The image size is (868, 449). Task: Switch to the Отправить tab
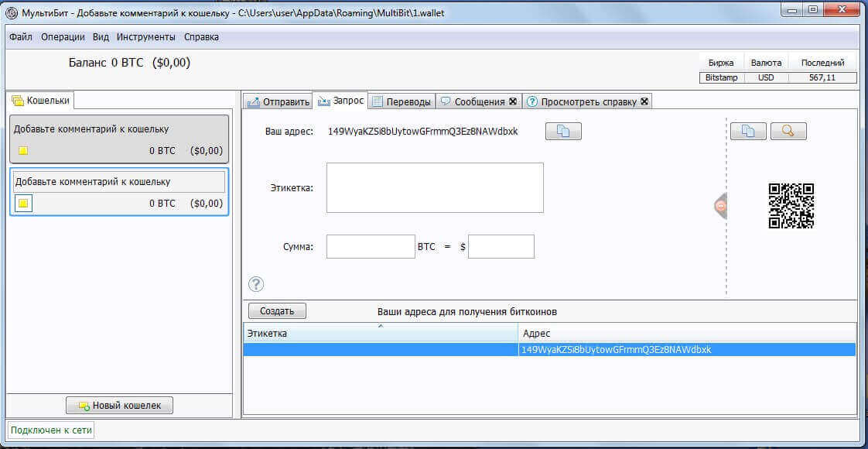(x=279, y=101)
